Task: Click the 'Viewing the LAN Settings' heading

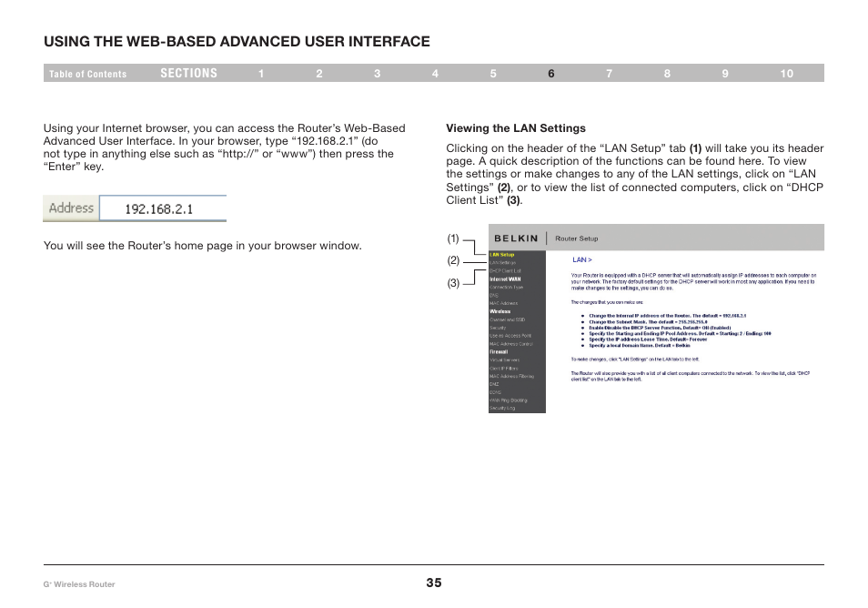Action: (516, 128)
